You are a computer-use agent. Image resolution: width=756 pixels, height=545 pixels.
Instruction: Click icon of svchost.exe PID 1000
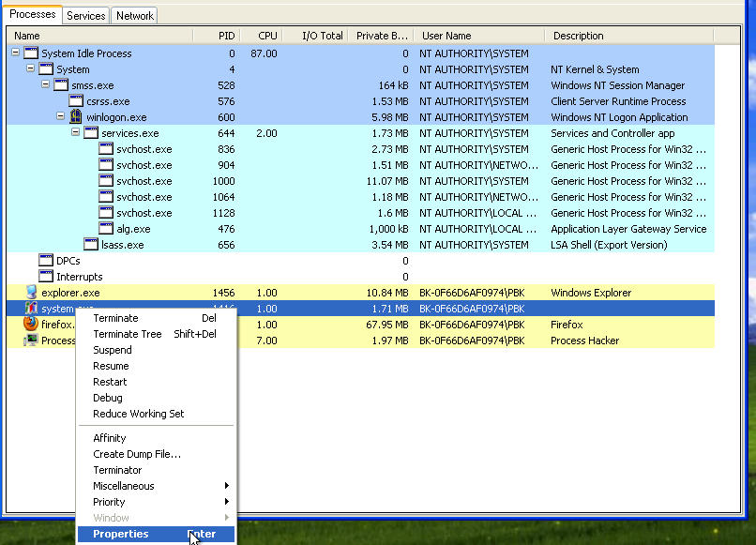coord(106,180)
